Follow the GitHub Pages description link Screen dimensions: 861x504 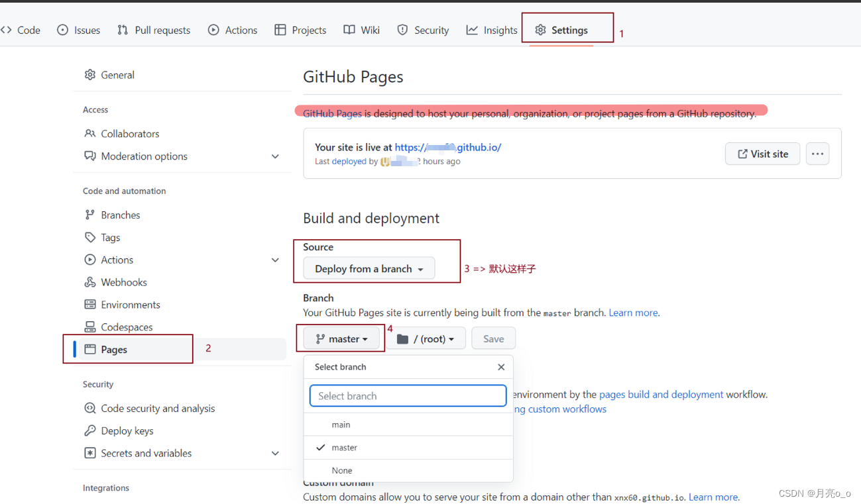point(332,113)
